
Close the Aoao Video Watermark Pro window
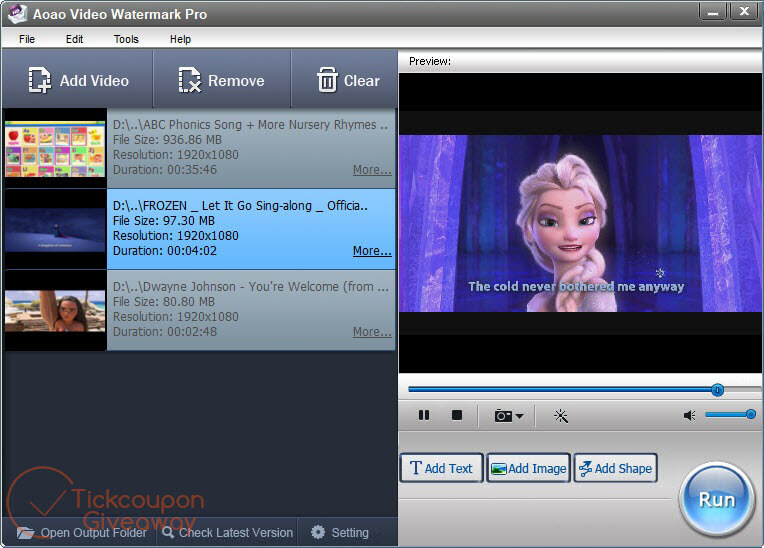click(x=744, y=11)
